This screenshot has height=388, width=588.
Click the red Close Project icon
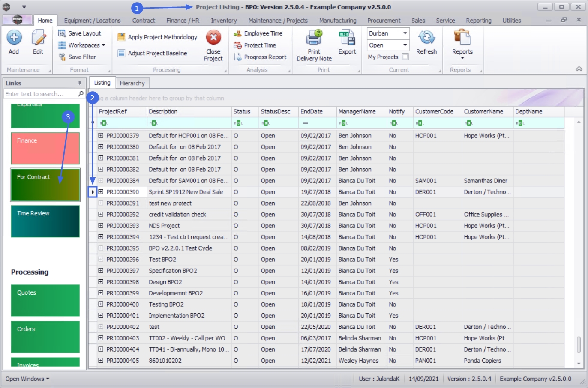pos(213,38)
